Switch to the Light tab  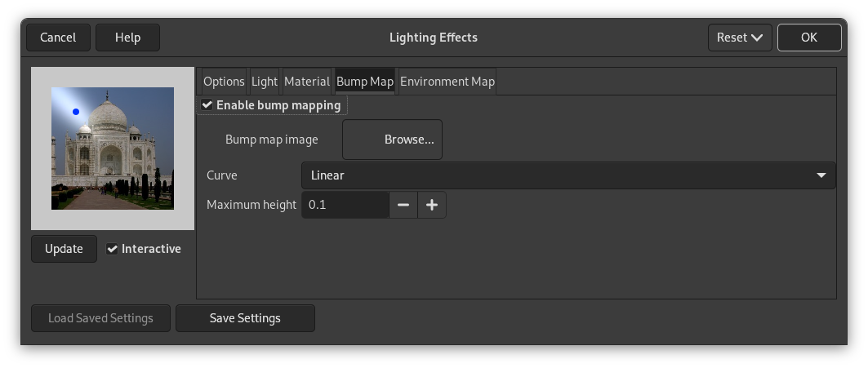pos(265,82)
